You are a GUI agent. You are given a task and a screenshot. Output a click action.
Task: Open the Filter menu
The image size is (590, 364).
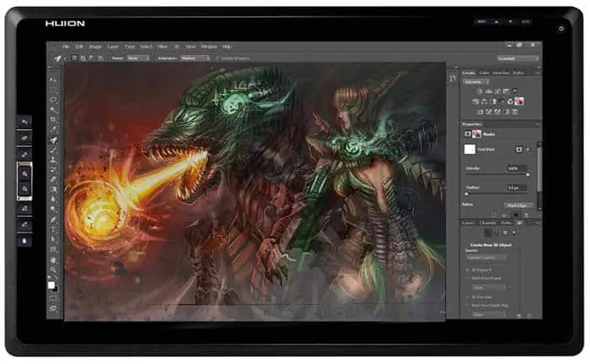click(x=162, y=46)
